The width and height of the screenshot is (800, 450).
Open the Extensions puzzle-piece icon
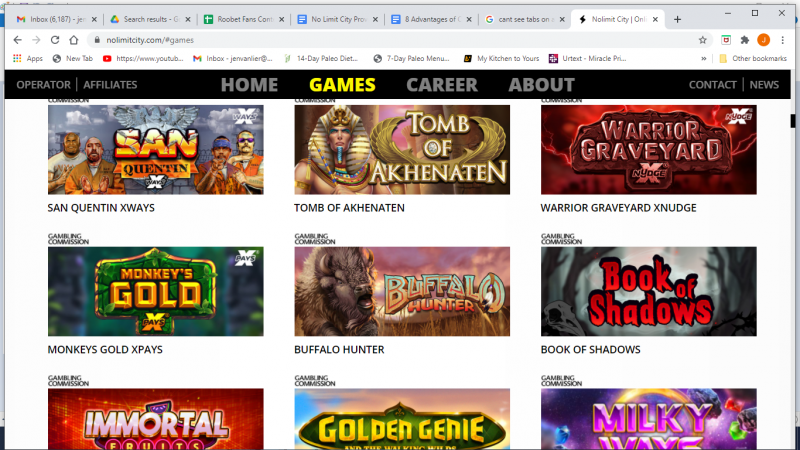pyautogui.click(x=745, y=40)
